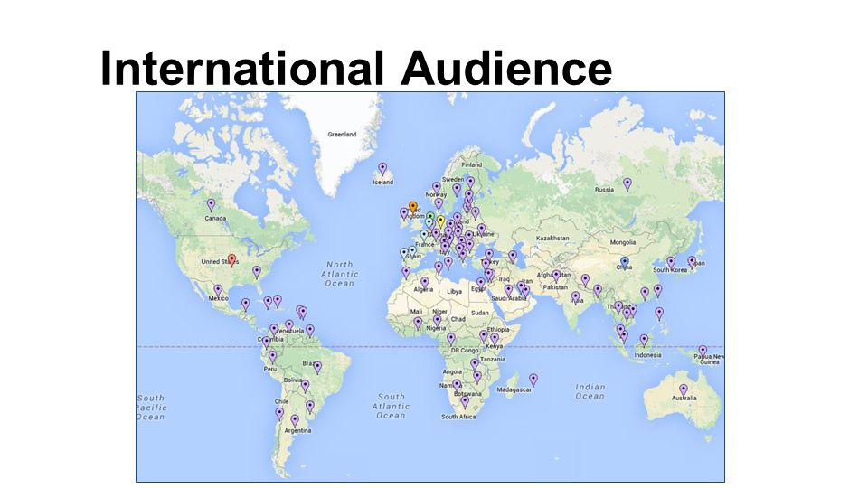Select the purple pin on Australia
This screenshot has height=488, width=868.
coord(684,389)
